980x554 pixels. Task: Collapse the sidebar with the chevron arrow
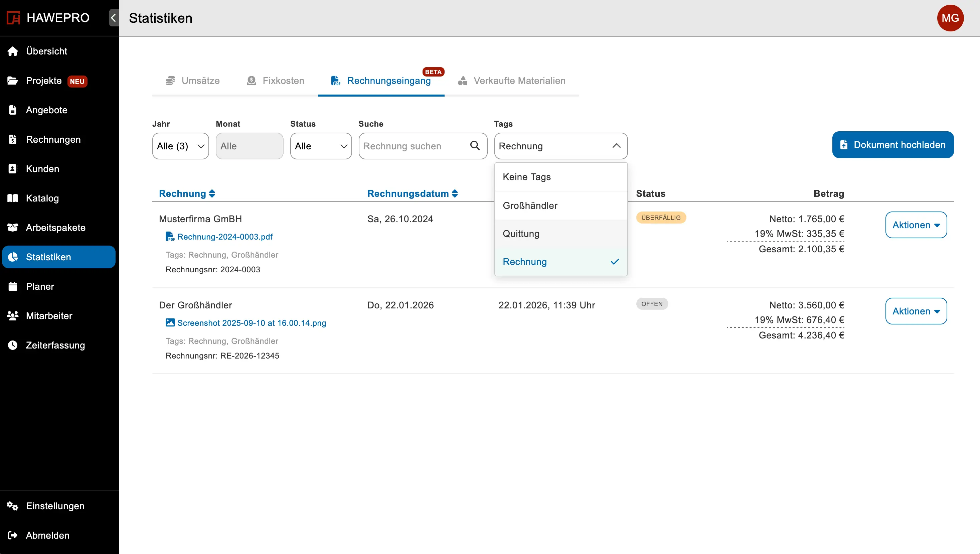113,18
